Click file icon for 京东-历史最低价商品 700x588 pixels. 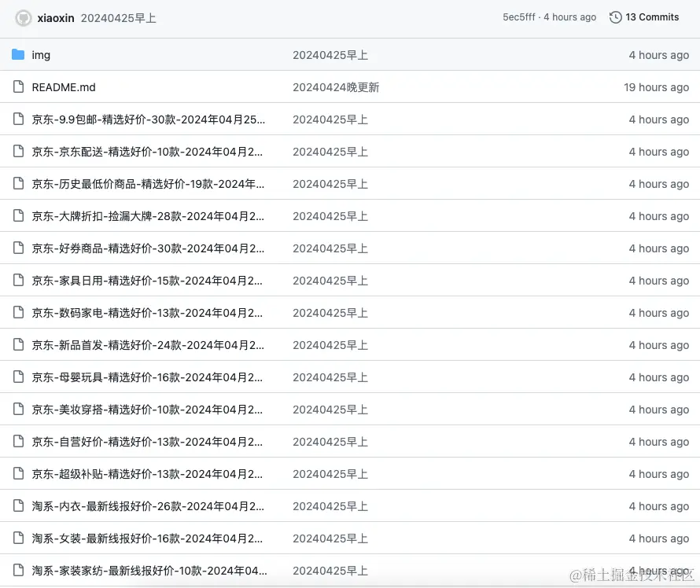pos(18,183)
